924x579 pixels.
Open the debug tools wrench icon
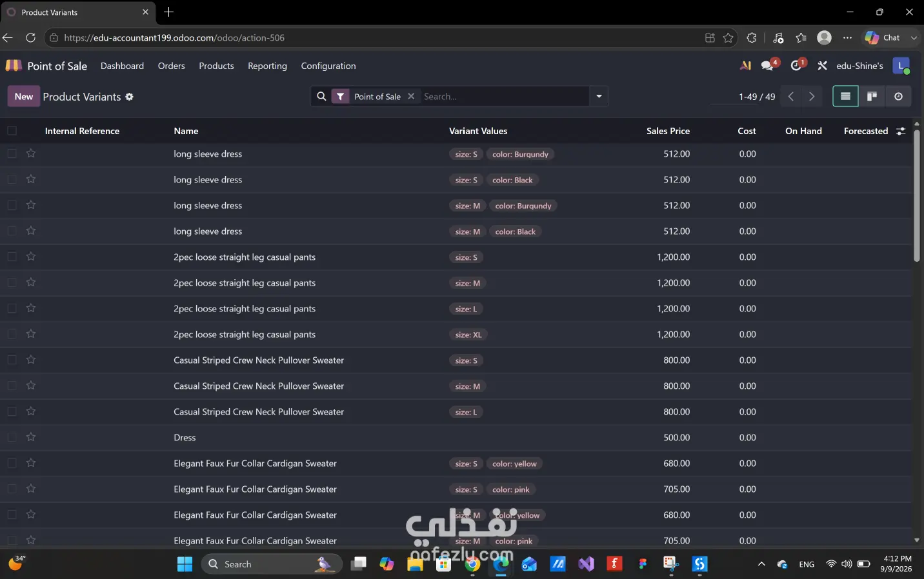(x=822, y=66)
